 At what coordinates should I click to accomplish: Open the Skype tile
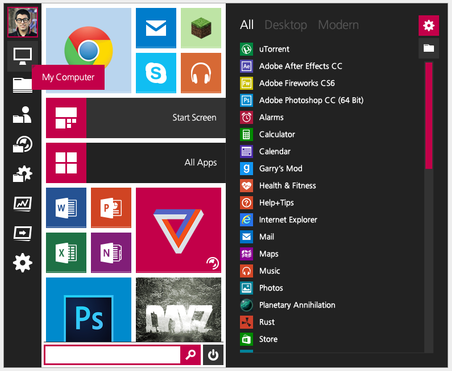pyautogui.click(x=156, y=73)
